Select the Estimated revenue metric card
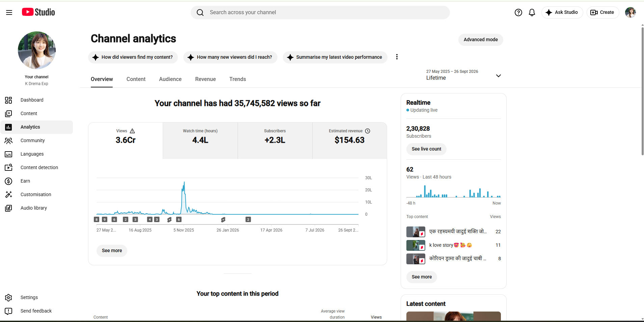Screen dimensions: 644x322 pos(349,140)
